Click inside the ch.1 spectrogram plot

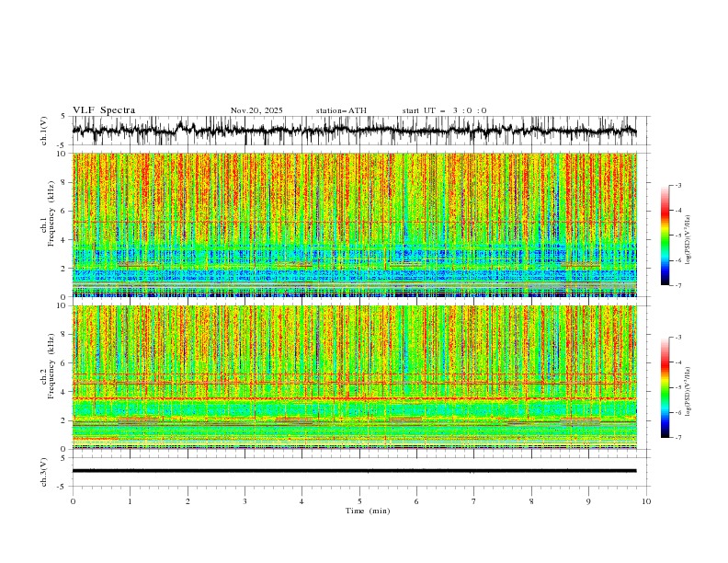[x=355, y=224]
